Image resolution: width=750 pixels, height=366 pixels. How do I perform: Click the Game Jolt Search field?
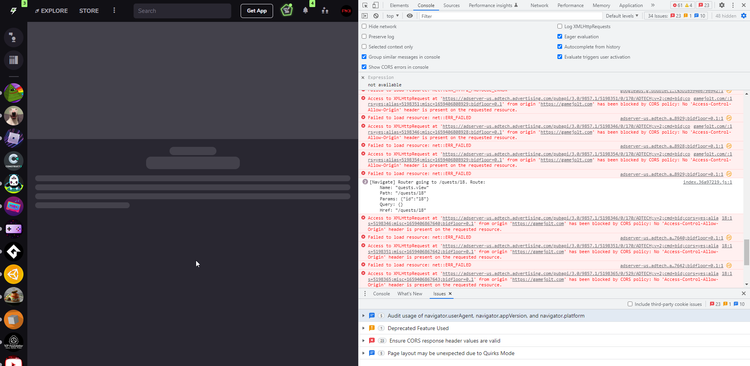click(x=182, y=11)
